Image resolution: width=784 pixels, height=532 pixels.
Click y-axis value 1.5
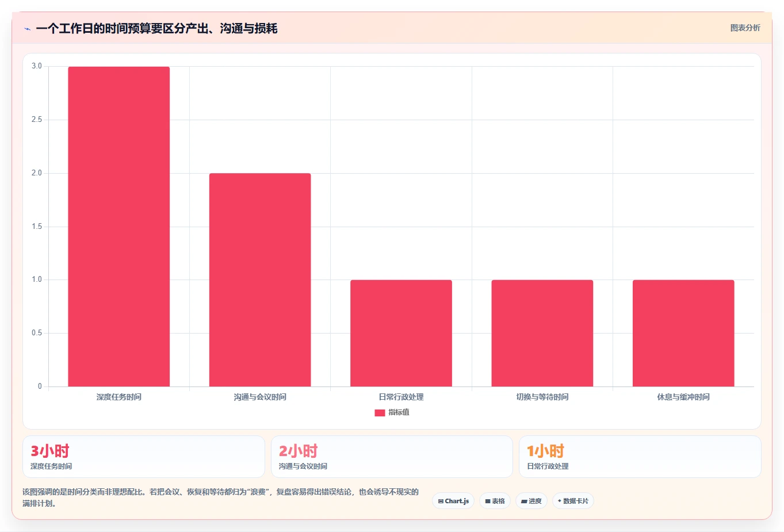pos(37,227)
